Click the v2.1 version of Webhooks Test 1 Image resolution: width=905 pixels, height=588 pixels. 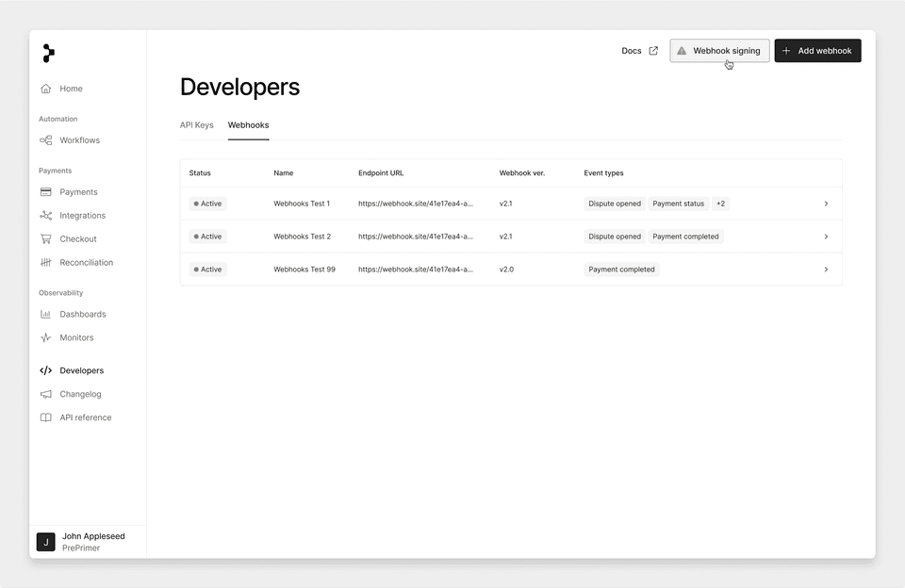[x=505, y=204]
